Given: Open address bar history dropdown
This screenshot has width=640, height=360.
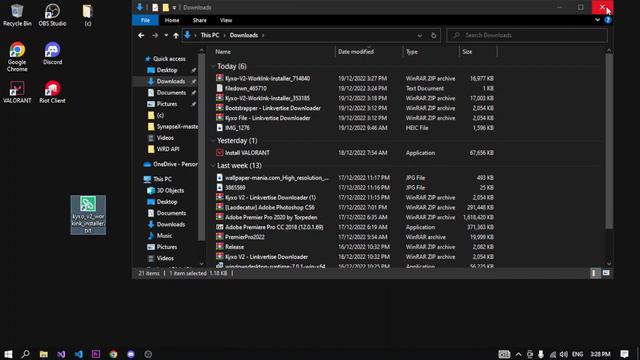Looking at the screenshot, I should coord(420,36).
